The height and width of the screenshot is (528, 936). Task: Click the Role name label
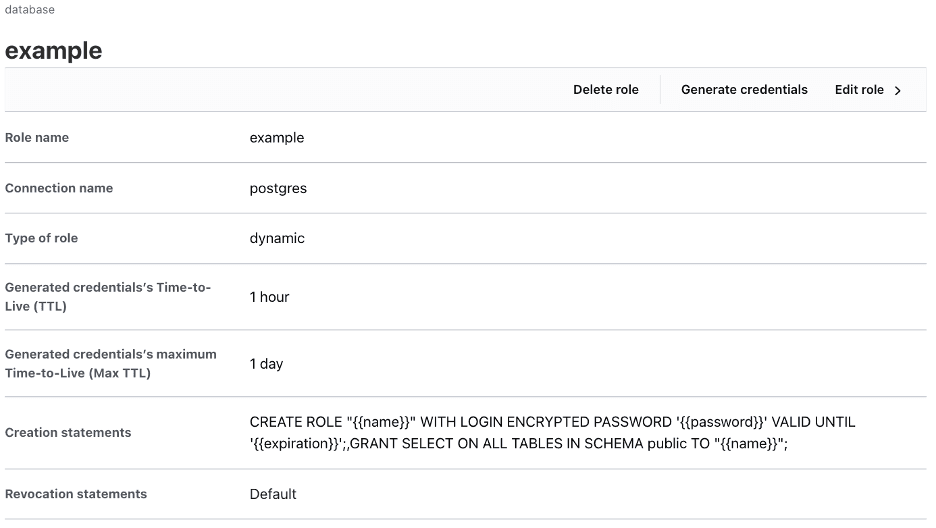(x=37, y=138)
